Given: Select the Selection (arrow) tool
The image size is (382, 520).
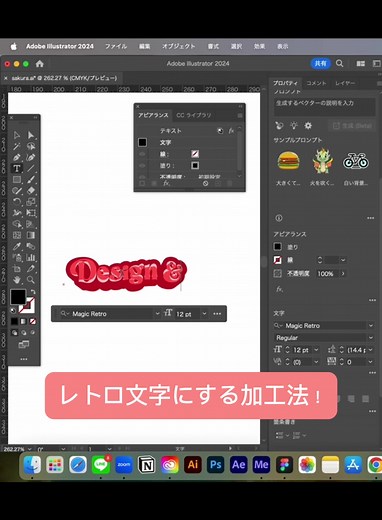Looking at the screenshot, I should [17, 135].
